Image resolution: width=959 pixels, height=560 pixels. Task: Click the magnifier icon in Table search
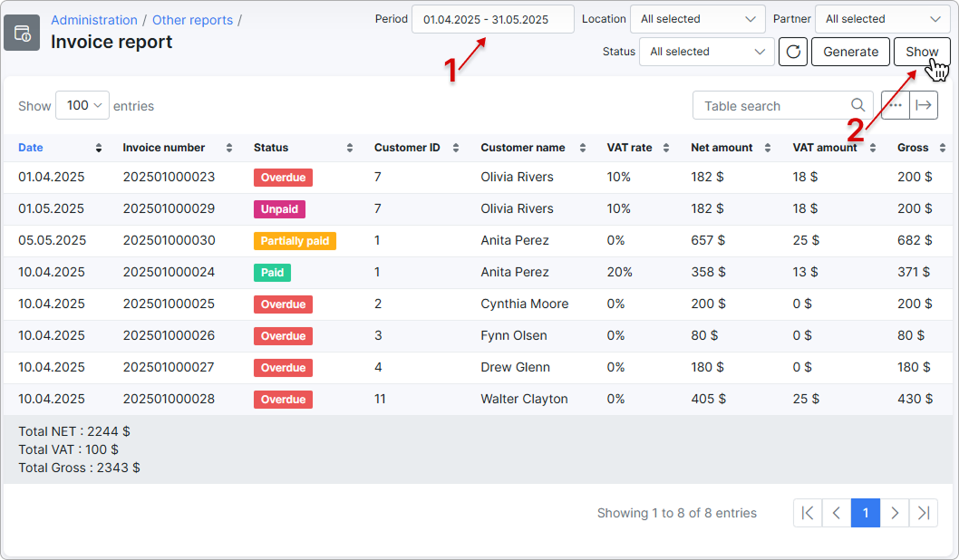tap(858, 105)
